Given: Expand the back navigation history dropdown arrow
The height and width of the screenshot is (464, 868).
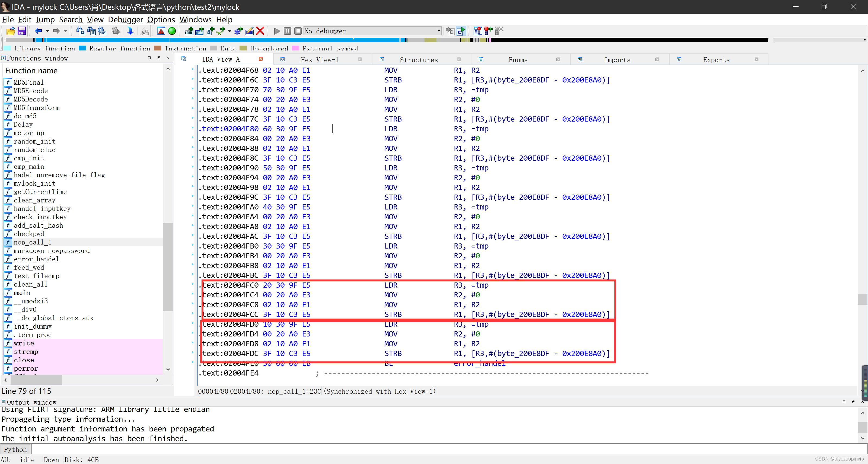Looking at the screenshot, I should 47,31.
